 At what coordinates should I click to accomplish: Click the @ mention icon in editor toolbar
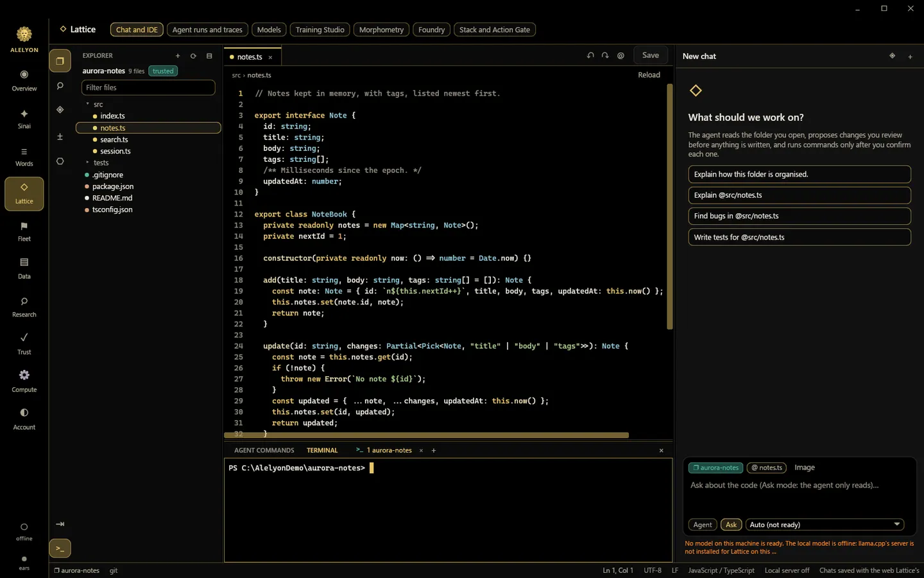pos(620,55)
